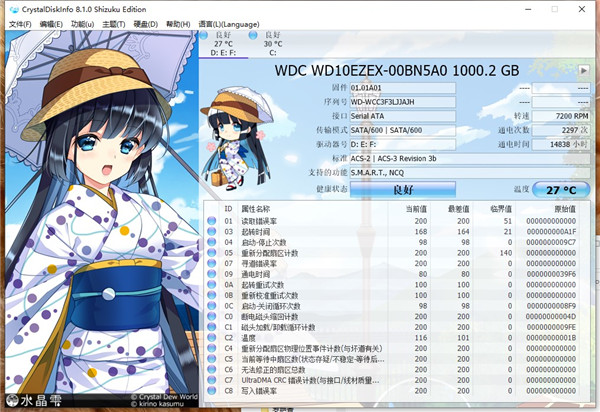Open the 帮助(H) menu
The width and height of the screenshot is (600, 412).
[178, 24]
